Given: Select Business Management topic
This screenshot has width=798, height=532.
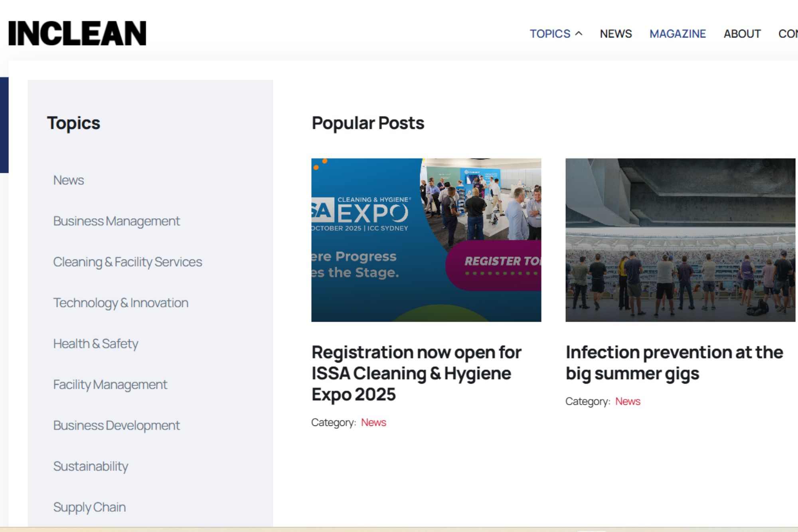Looking at the screenshot, I should point(117,221).
